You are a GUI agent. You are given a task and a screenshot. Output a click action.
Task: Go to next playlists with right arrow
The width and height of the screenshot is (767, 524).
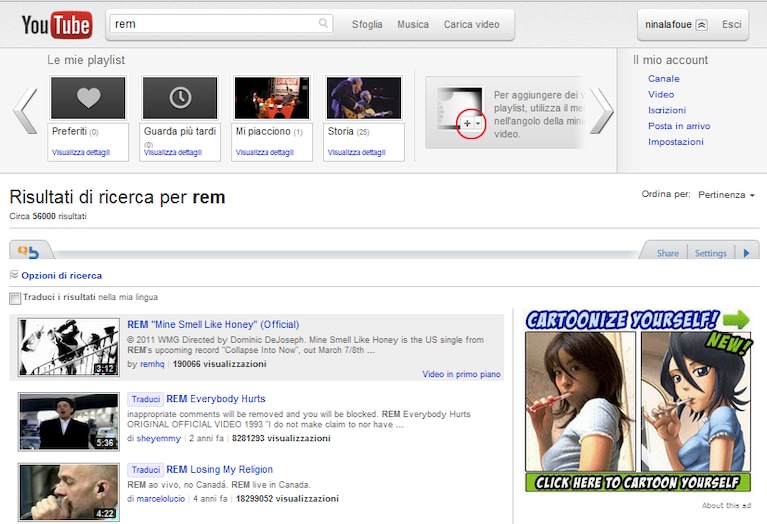[601, 111]
